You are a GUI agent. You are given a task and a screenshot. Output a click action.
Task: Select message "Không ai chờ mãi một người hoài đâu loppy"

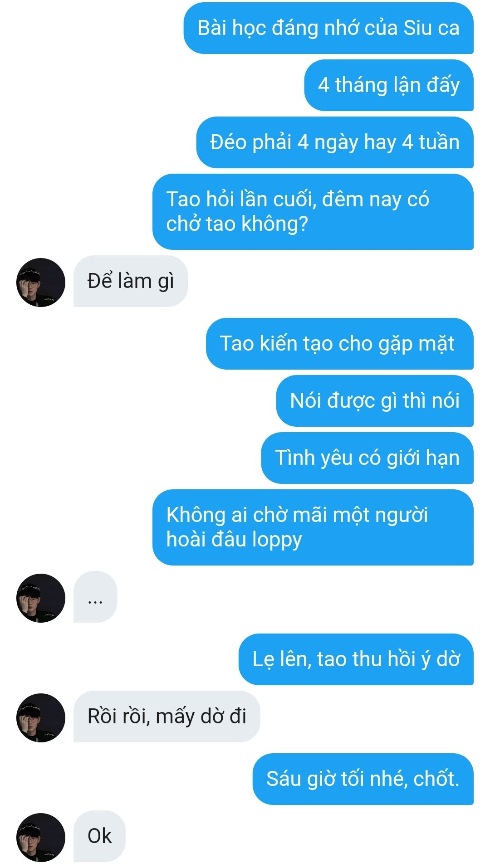tap(313, 527)
